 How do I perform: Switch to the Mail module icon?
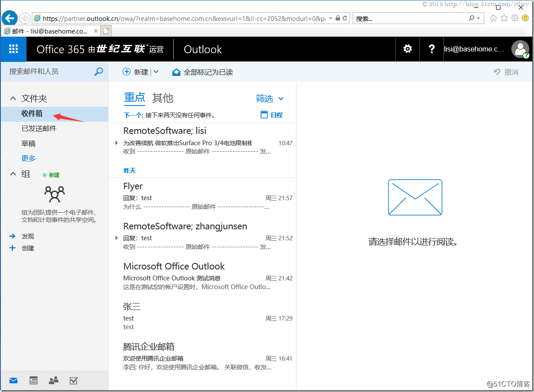pyautogui.click(x=14, y=381)
